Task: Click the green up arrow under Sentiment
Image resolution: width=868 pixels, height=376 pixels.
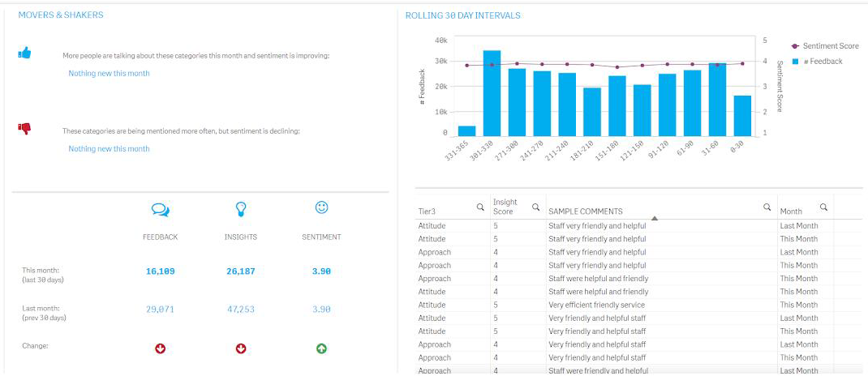Action: coord(321,348)
